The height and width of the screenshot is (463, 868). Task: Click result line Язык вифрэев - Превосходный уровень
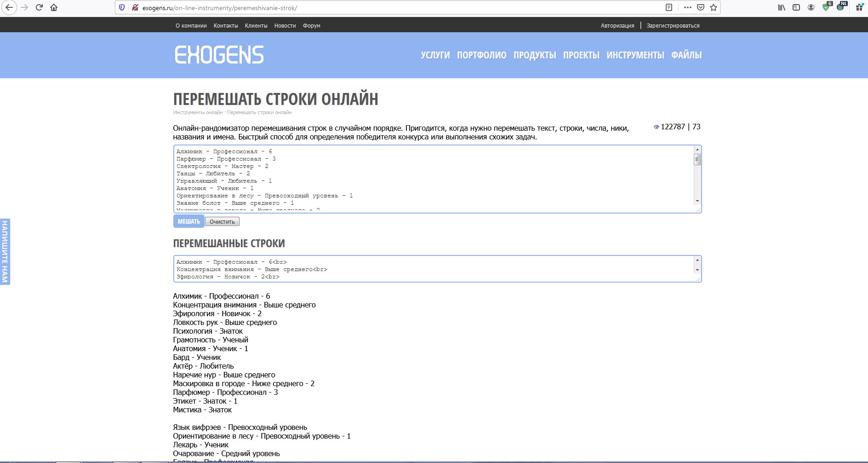240,427
